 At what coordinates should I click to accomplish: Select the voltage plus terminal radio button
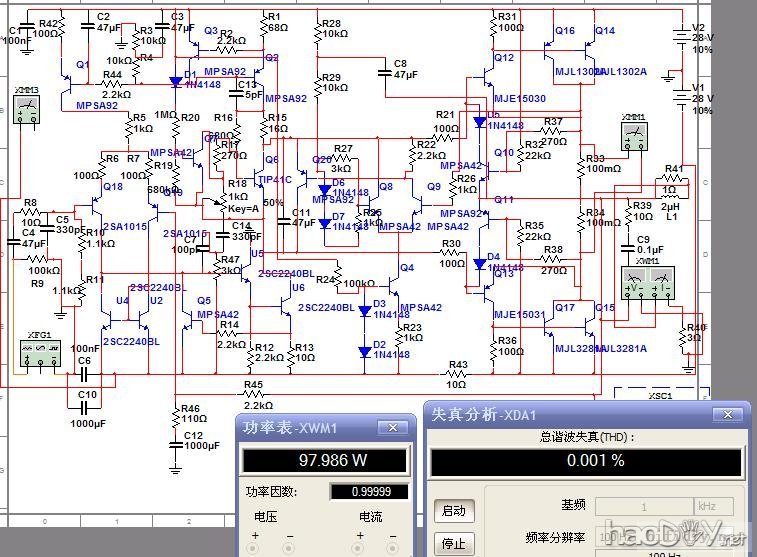[255, 549]
